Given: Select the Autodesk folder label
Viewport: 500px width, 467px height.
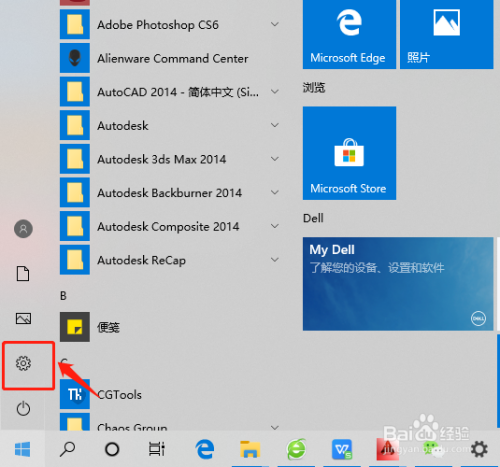Looking at the screenshot, I should pyautogui.click(x=123, y=126).
